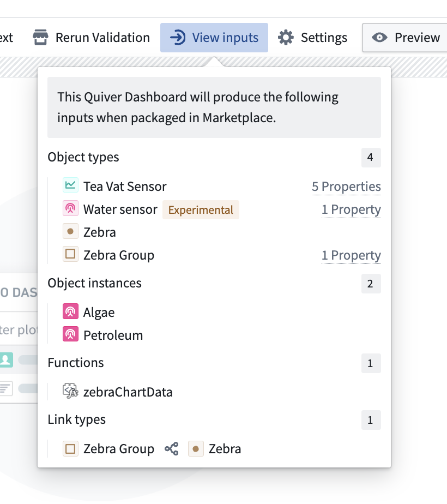
Task: Click the Object types section heading
Action: click(83, 158)
